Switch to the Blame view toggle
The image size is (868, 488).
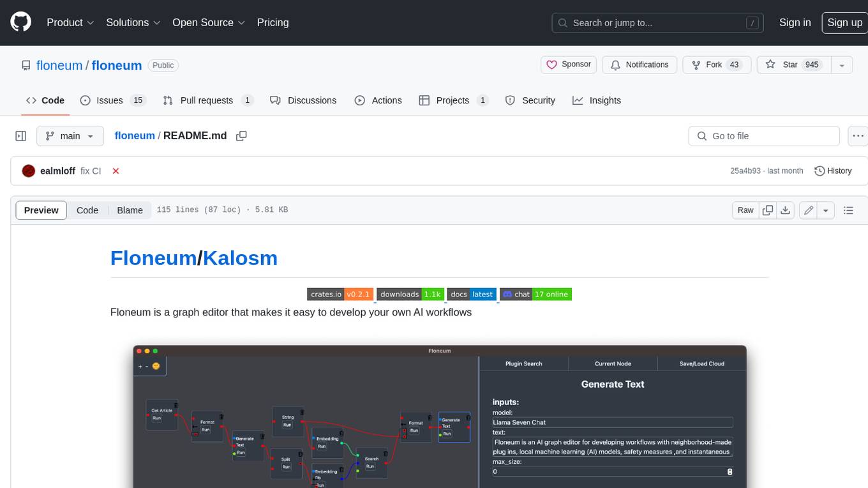[130, 210]
